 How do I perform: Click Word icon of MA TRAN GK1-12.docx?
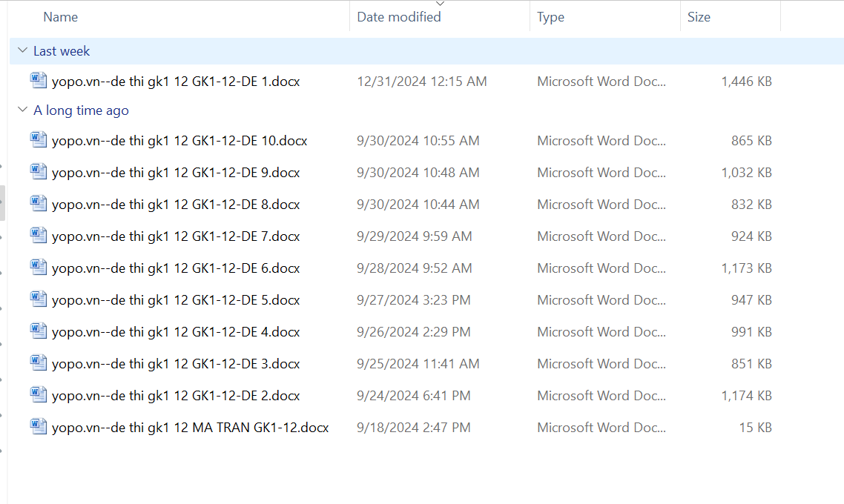(39, 426)
